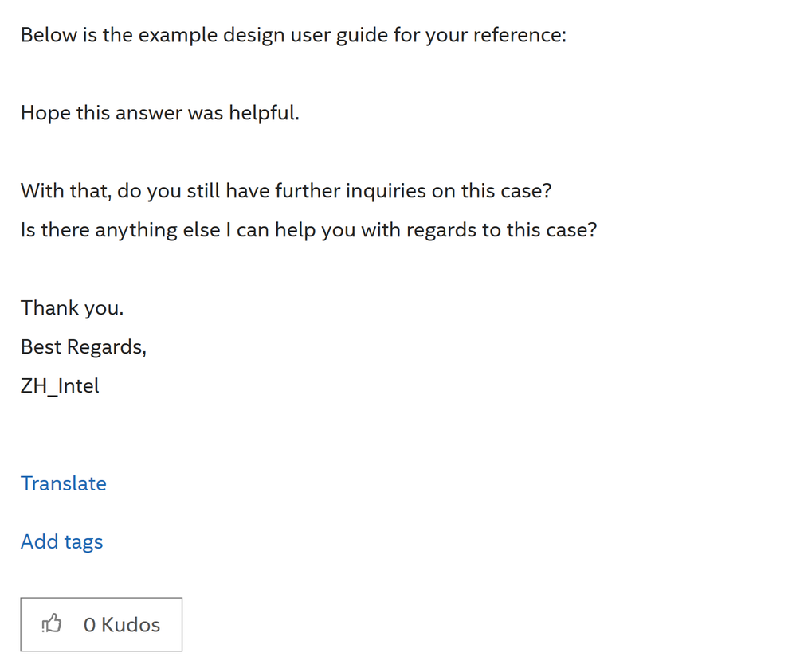Image resolution: width=796 pixels, height=672 pixels.
Task: Open the Translate link
Action: tap(64, 483)
